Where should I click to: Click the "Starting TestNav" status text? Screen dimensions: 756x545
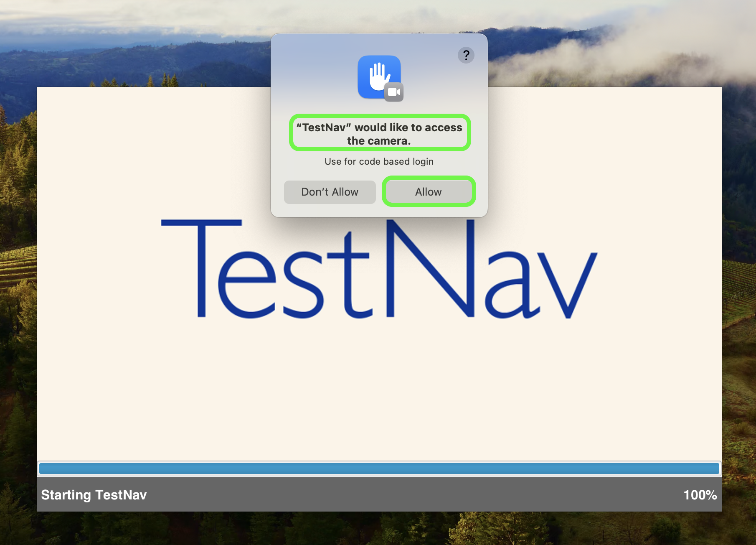click(94, 495)
